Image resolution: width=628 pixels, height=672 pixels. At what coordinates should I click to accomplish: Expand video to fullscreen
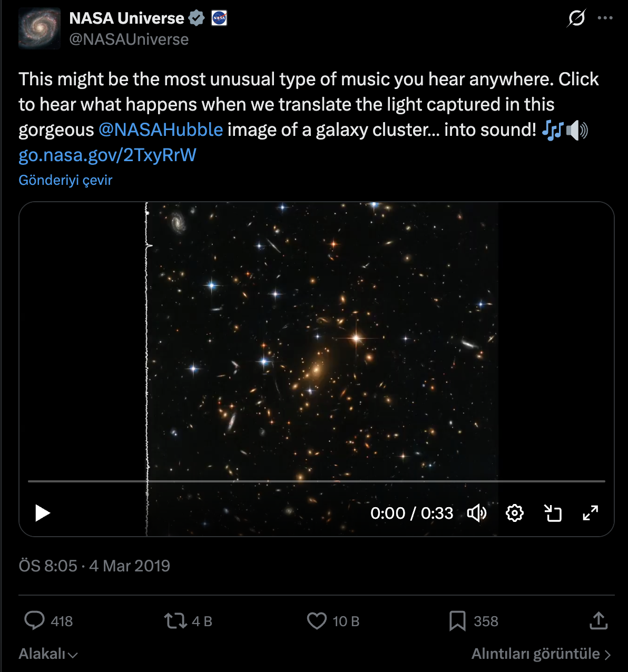point(591,513)
